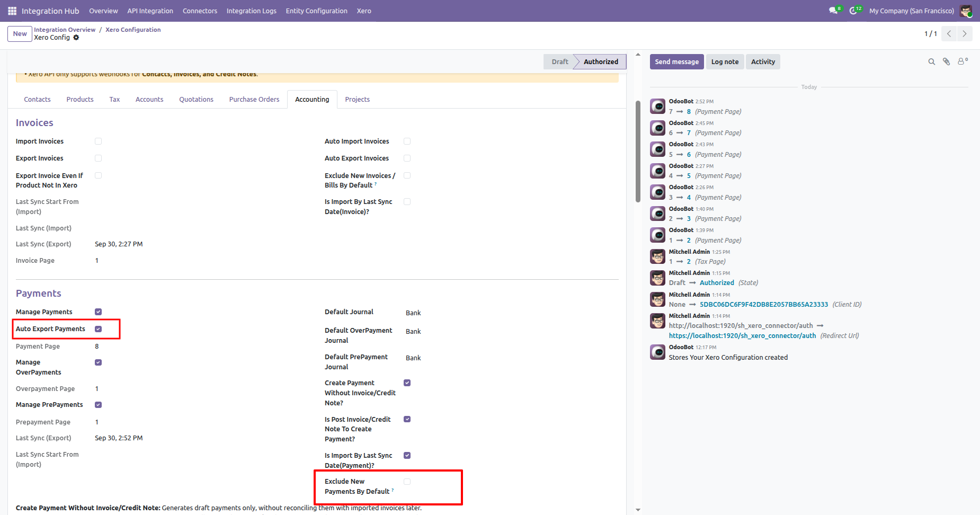Image resolution: width=980 pixels, height=515 pixels.
Task: Show followers icon in chatter
Action: (963, 61)
